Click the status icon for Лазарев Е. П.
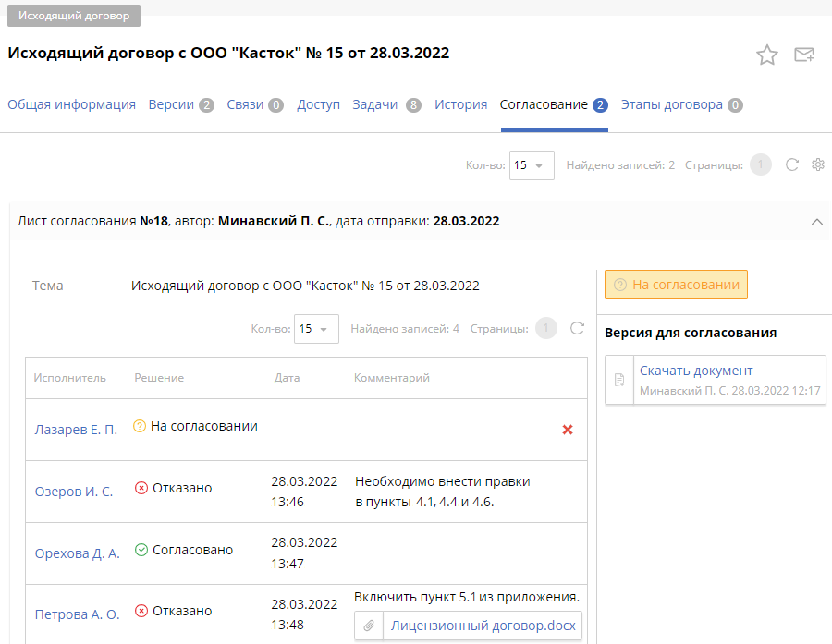Image resolution: width=832 pixels, height=644 pixels. tap(139, 426)
